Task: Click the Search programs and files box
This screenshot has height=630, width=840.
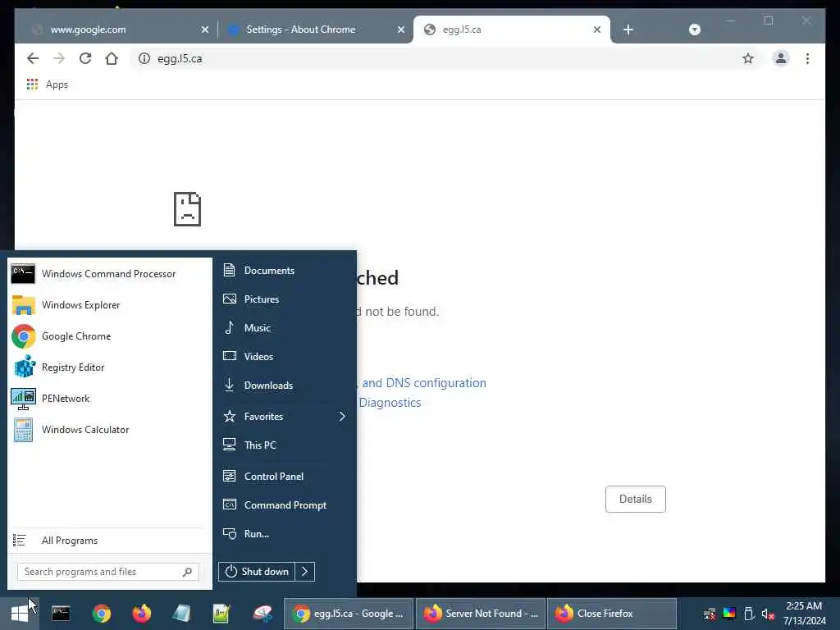Action: tap(107, 572)
